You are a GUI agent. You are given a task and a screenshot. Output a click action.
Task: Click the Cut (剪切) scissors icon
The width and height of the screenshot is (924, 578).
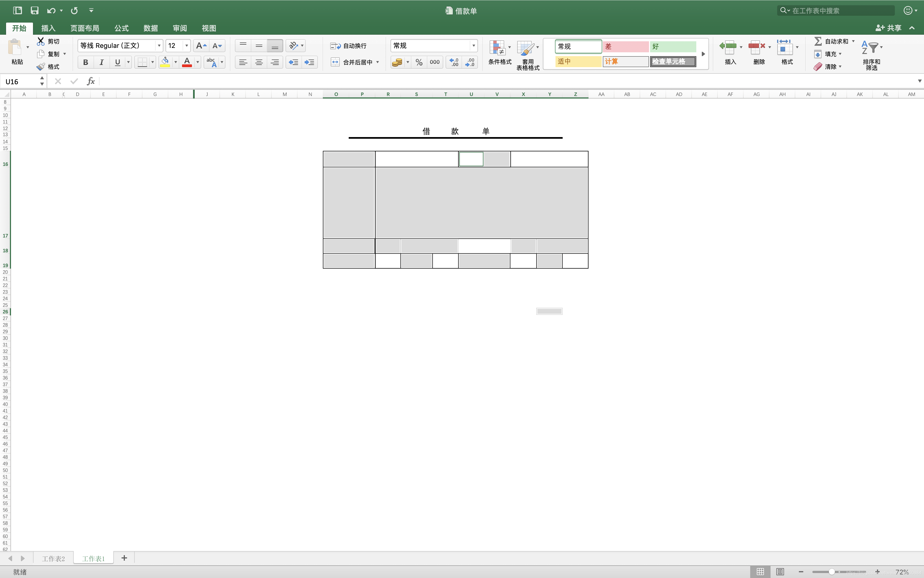click(40, 41)
